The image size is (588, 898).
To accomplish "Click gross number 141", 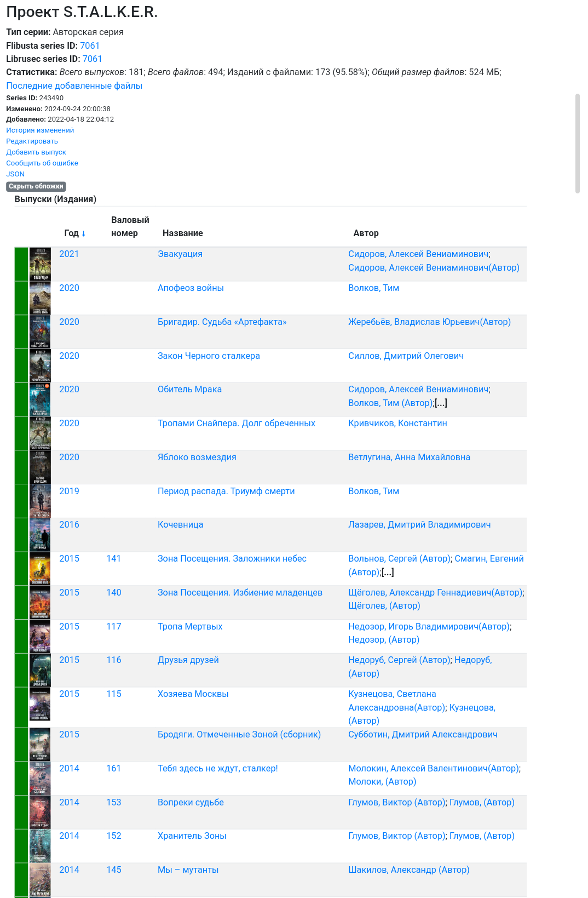I will (x=113, y=559).
